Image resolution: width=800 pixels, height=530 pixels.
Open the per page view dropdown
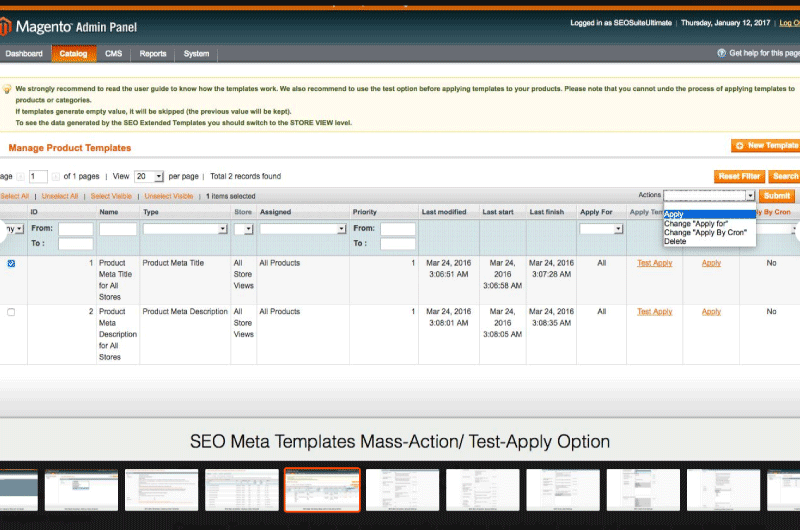point(148,176)
